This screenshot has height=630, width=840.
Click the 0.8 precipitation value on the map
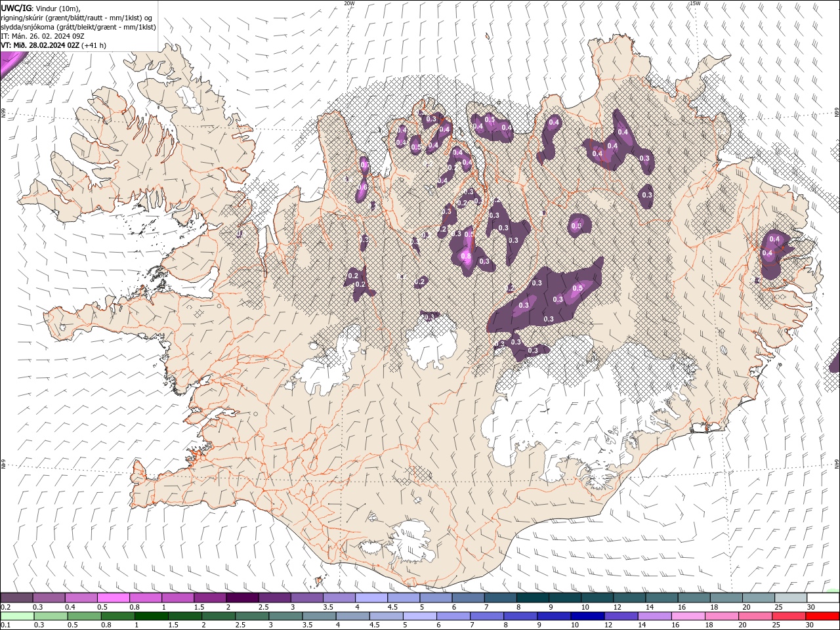click(466, 256)
